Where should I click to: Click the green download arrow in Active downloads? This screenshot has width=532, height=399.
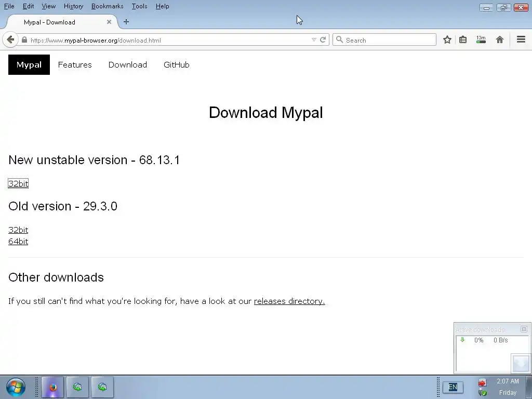point(462,340)
